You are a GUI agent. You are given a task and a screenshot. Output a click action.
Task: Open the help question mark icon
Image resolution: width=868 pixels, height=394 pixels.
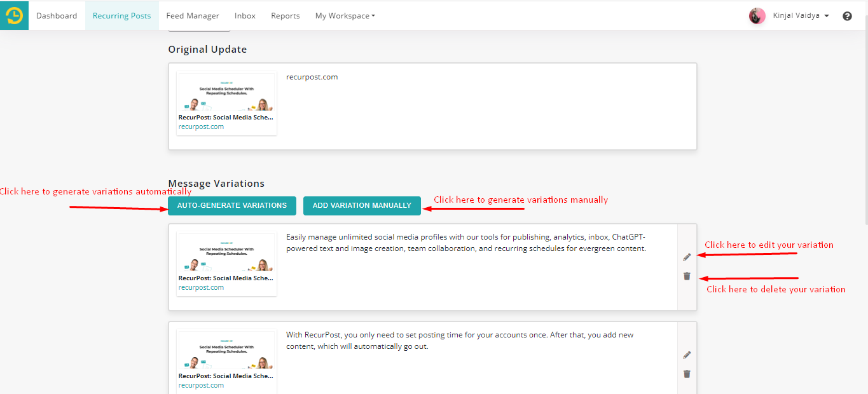coord(847,16)
